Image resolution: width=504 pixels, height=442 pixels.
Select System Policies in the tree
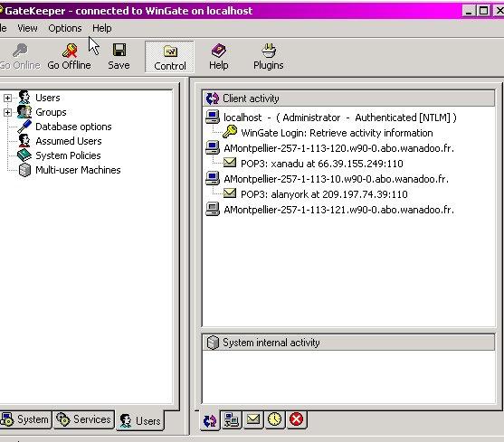pos(68,155)
